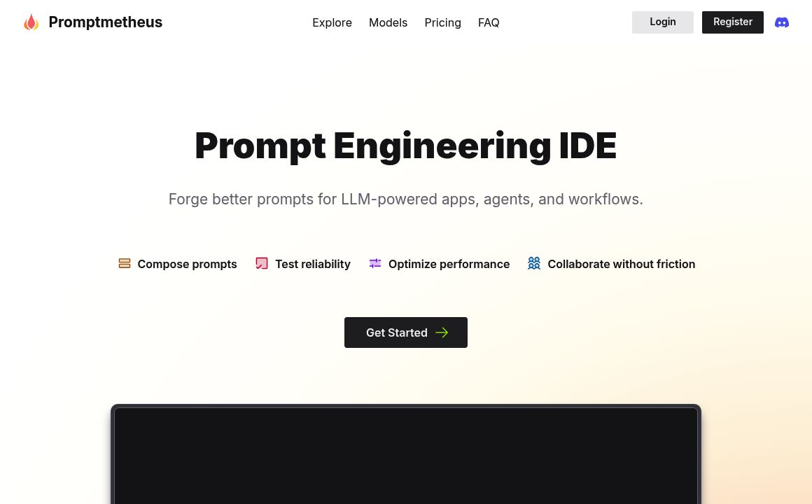The height and width of the screenshot is (504, 812).
Task: Select the Test reliability icon
Action: click(x=262, y=263)
